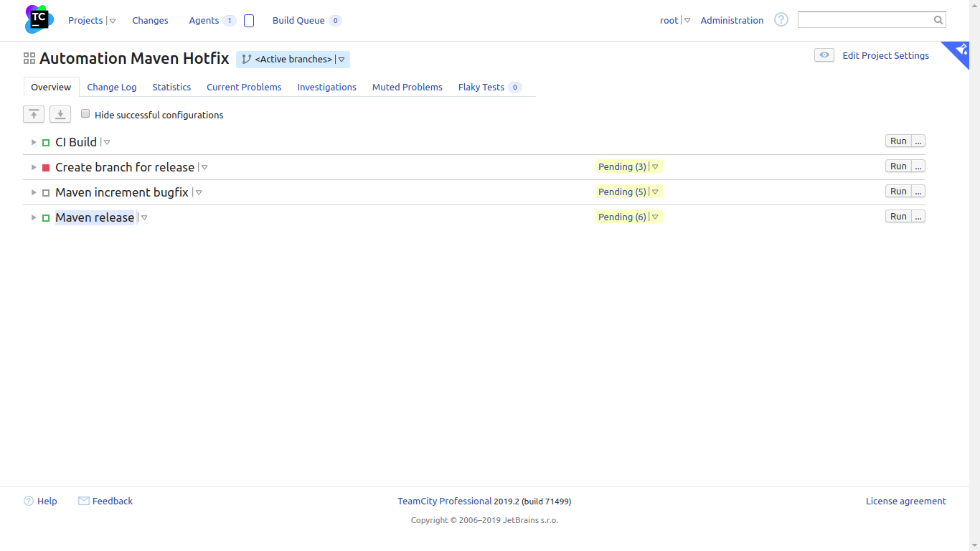Open the Build Queue page
The image size is (980, 551).
click(298, 20)
